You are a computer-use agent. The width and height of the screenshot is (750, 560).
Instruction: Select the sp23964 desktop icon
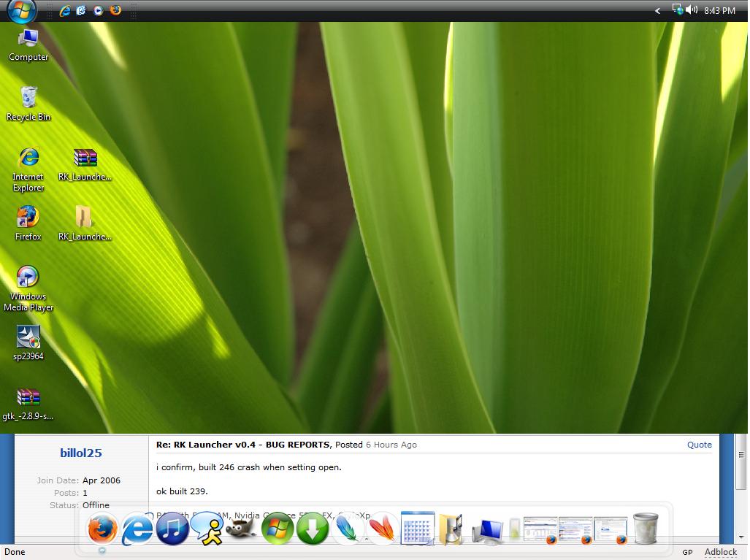28,343
